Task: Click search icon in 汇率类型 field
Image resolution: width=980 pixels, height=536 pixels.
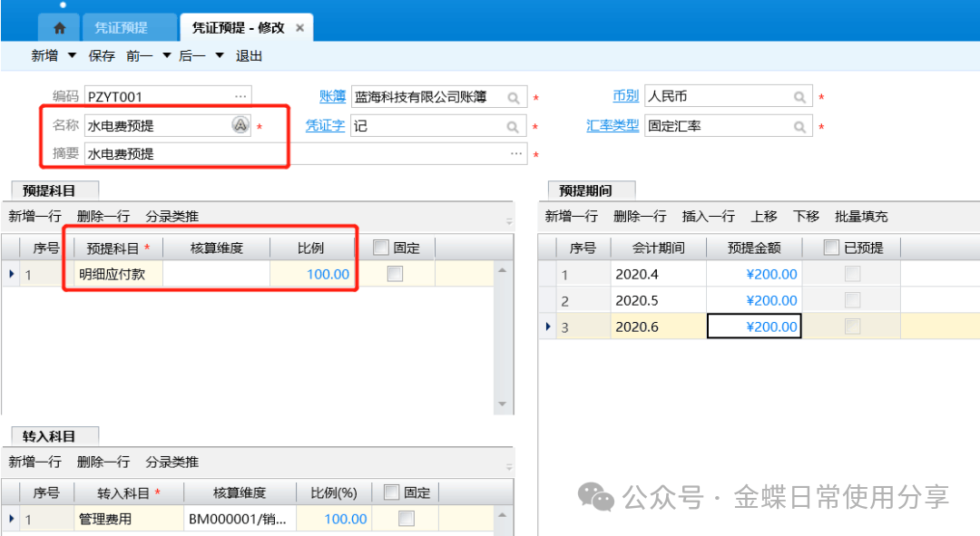Action: 800,127
